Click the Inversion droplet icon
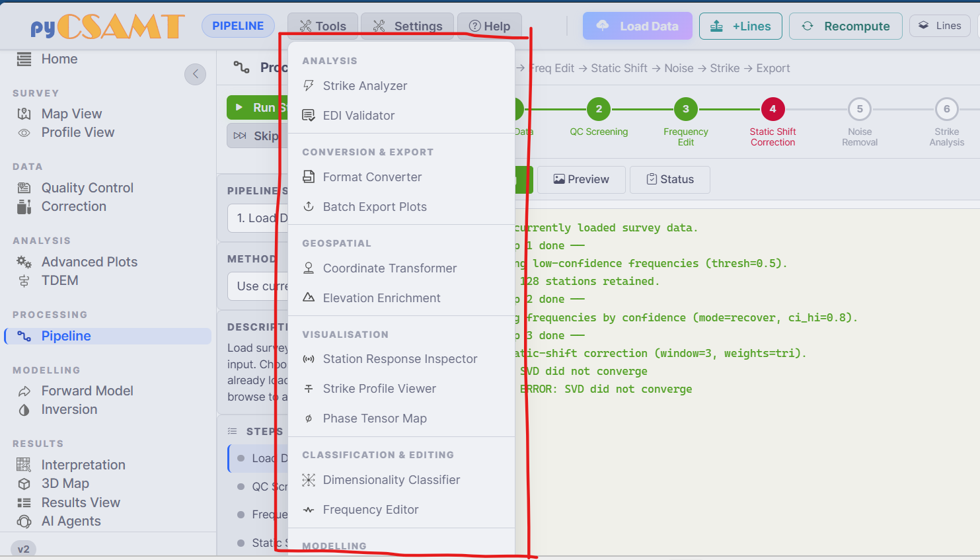 [x=24, y=410]
